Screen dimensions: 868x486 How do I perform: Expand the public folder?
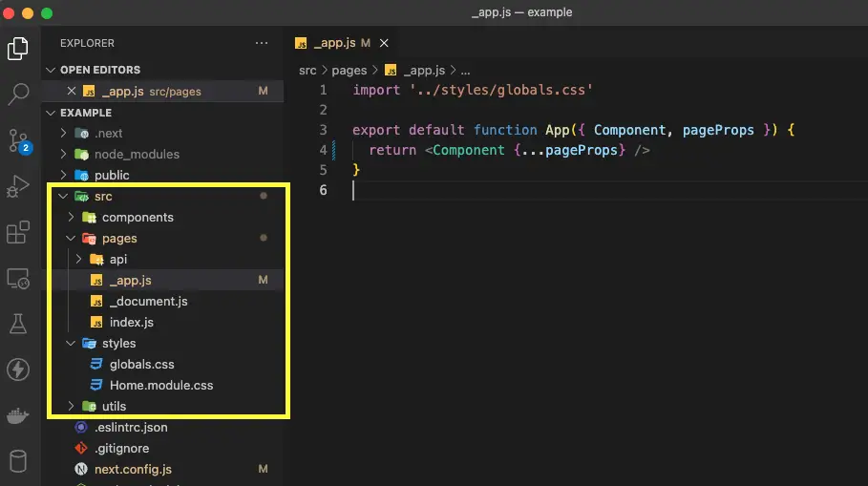click(64, 176)
